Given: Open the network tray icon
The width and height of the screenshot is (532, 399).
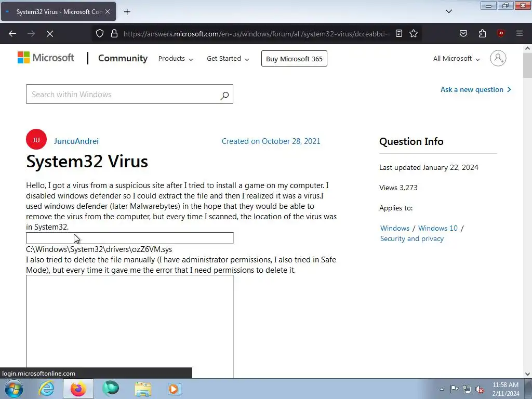Looking at the screenshot, I should tap(467, 389).
